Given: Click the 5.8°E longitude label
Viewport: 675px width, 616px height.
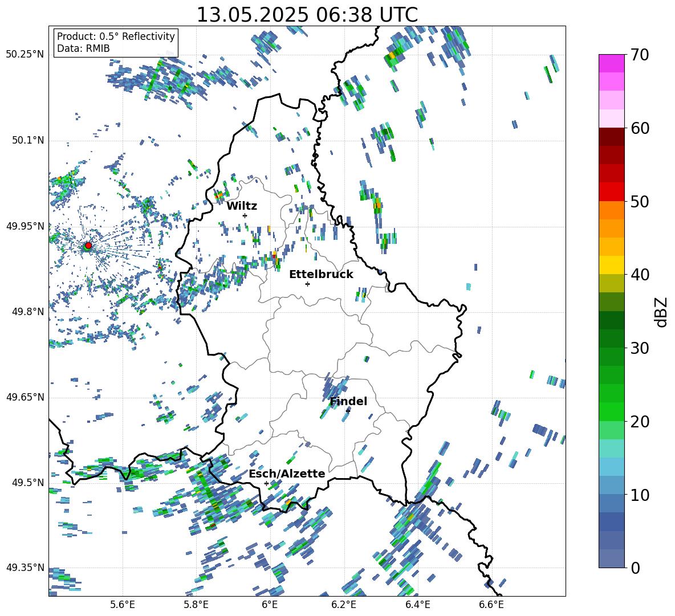Looking at the screenshot, I should pyautogui.click(x=196, y=605).
